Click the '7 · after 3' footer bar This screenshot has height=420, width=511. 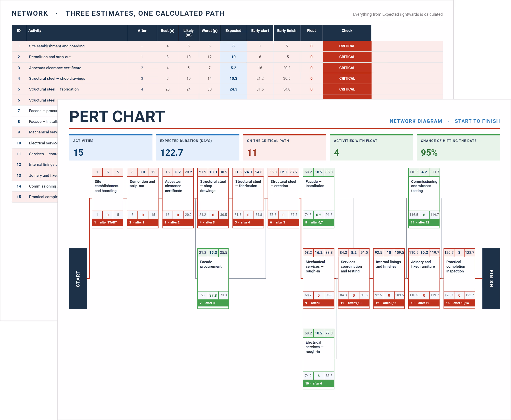pos(213,303)
